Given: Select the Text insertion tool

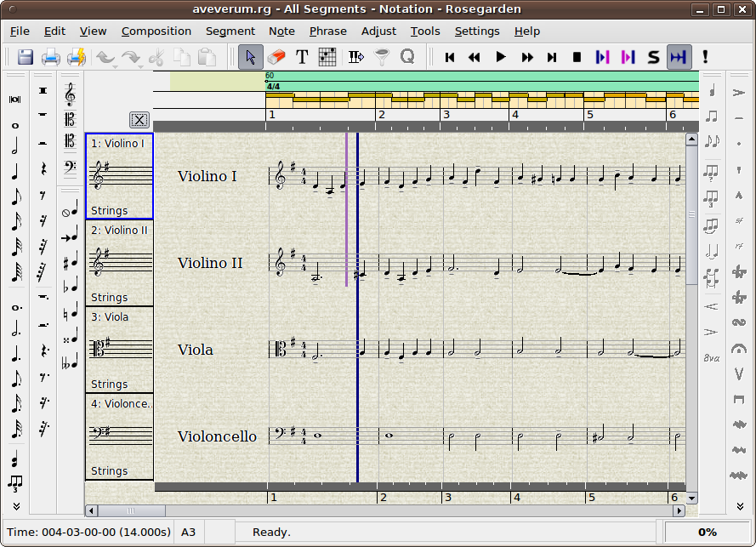Looking at the screenshot, I should [x=302, y=57].
